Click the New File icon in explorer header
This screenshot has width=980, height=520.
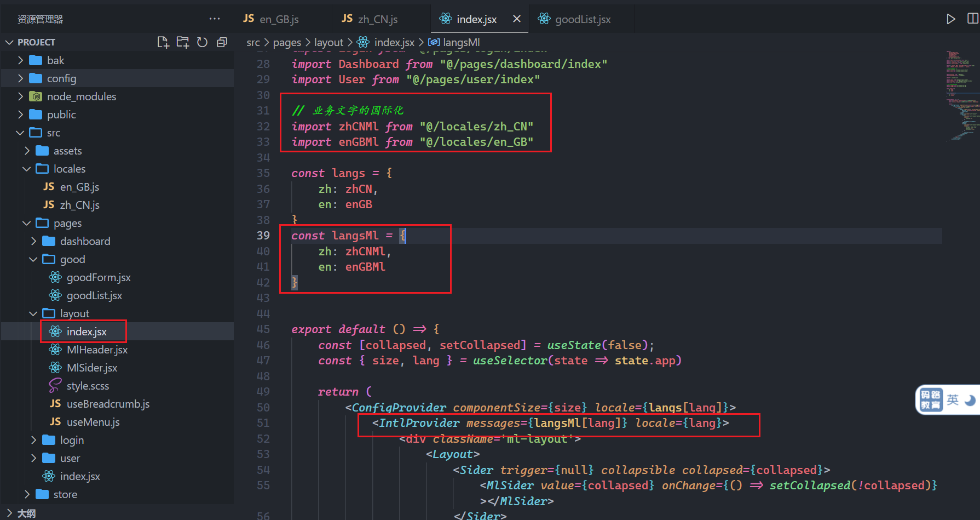tap(163, 42)
